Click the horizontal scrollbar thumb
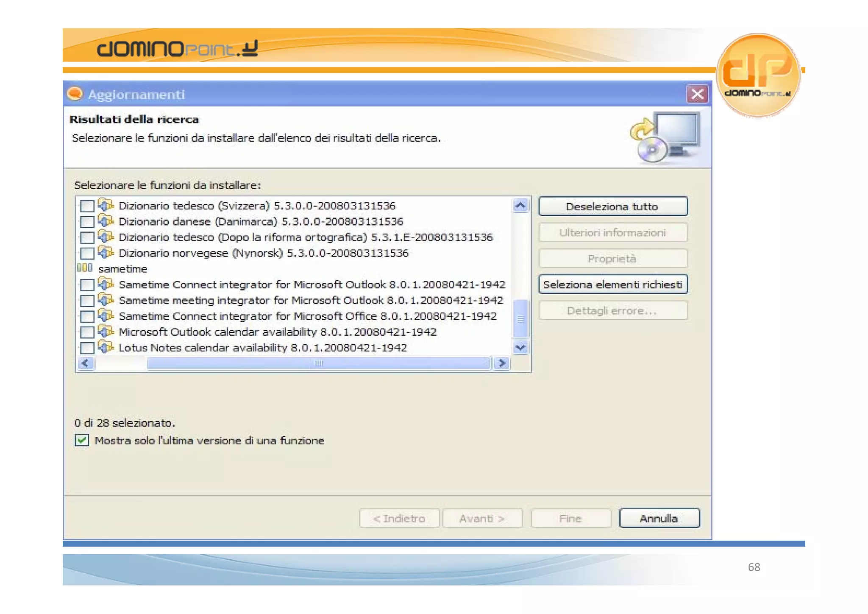The height and width of the screenshot is (614, 868). 319,363
